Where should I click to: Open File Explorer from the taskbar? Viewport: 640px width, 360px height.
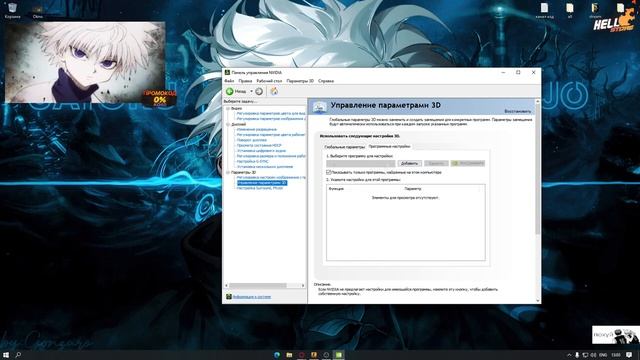[x=289, y=355]
